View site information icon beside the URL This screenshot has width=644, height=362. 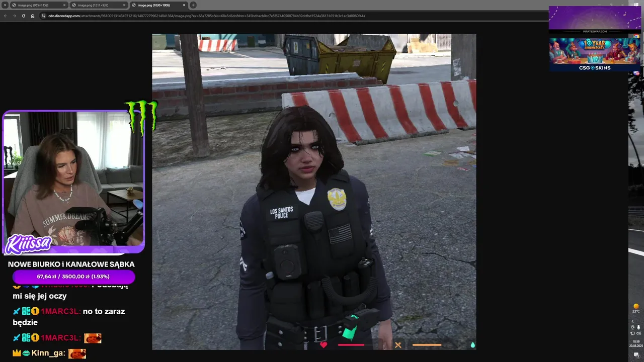coord(44,16)
